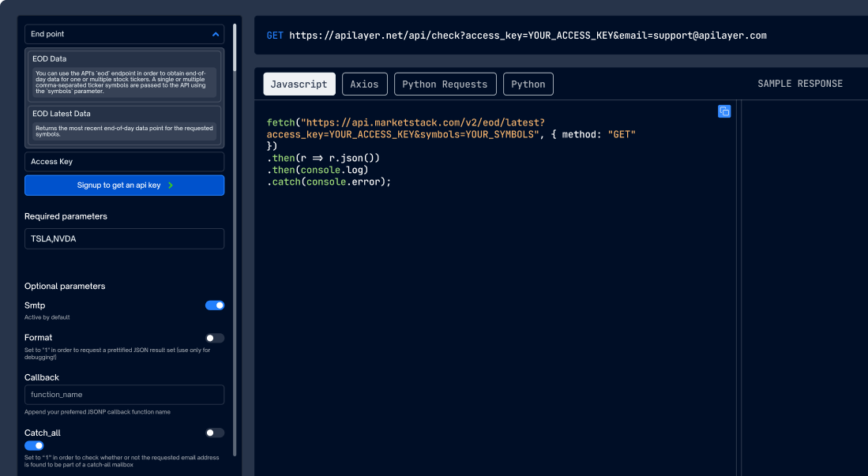Collapse the End point dropdown chevron
Screen dimensions: 868x476
[216, 34]
